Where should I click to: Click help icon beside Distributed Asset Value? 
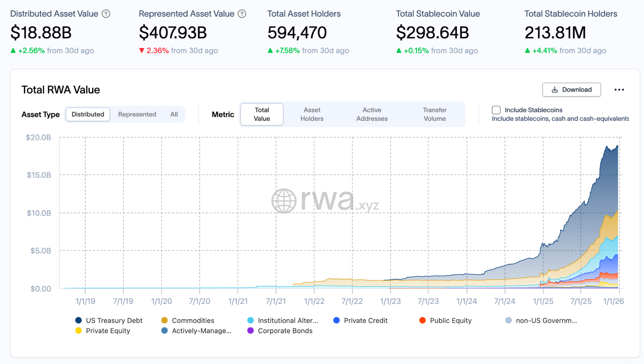pyautogui.click(x=106, y=14)
